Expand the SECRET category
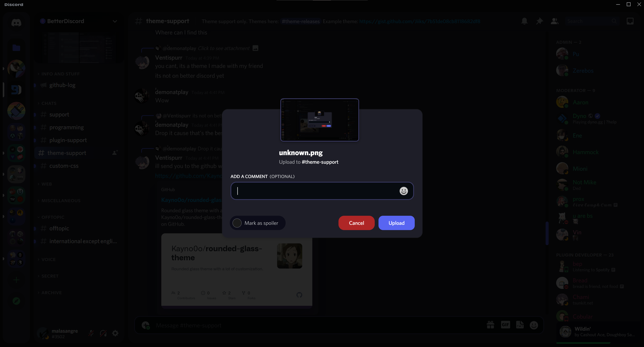The image size is (644, 347). tap(48, 276)
